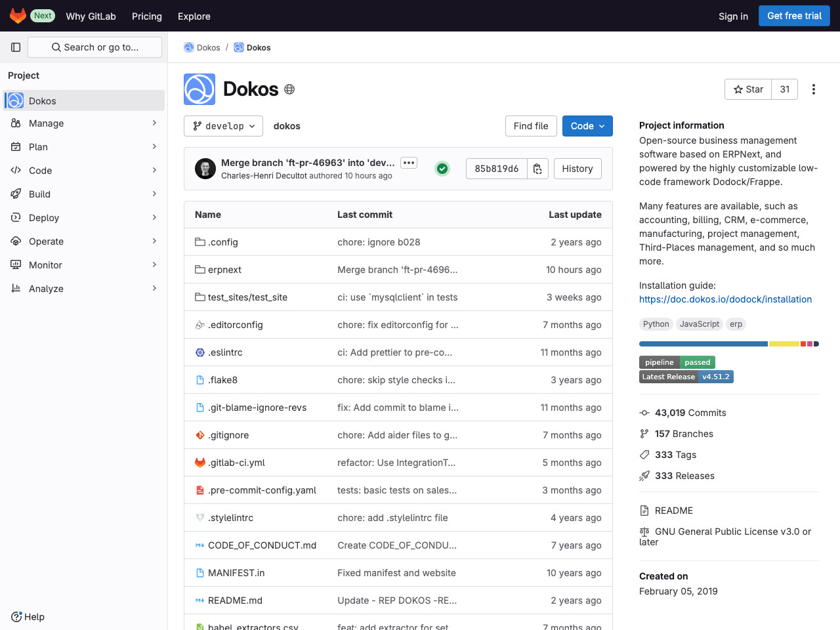Click the .stylelintrc file icon
This screenshot has width=840, height=630.
(x=200, y=518)
